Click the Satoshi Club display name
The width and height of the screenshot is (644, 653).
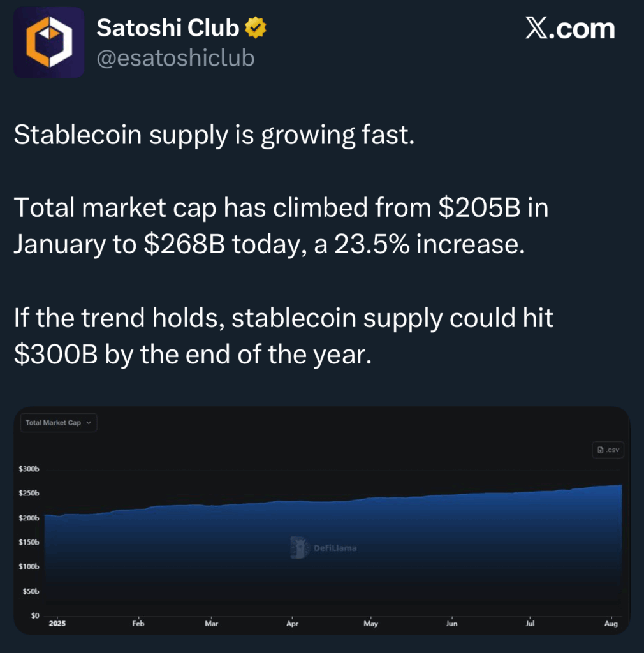[168, 28]
